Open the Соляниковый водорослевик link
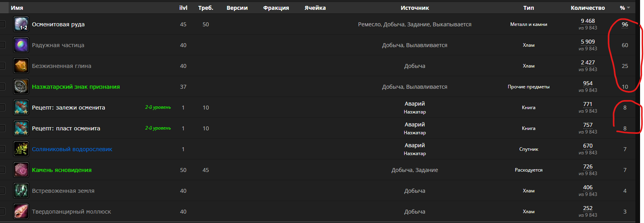The image size is (644, 223). coord(72,149)
